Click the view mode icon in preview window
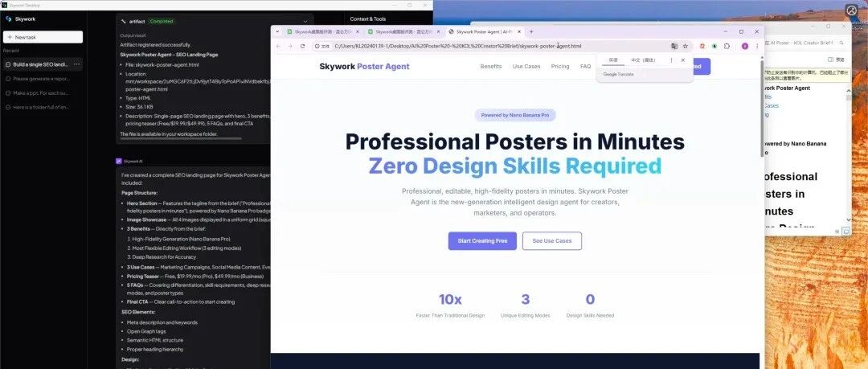Screen dimensions: 868x369 click(845, 231)
